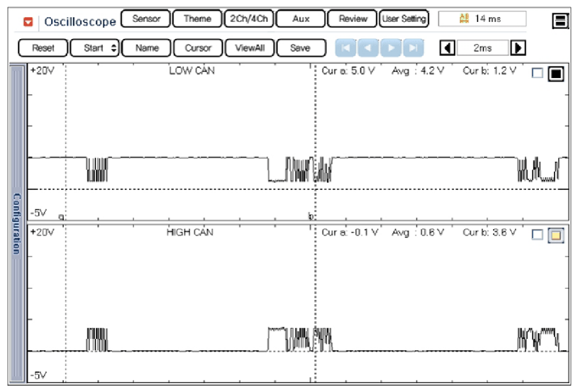Click the HIGH CAN yellow color swatch
The height and width of the screenshot is (392, 578).
tap(555, 235)
